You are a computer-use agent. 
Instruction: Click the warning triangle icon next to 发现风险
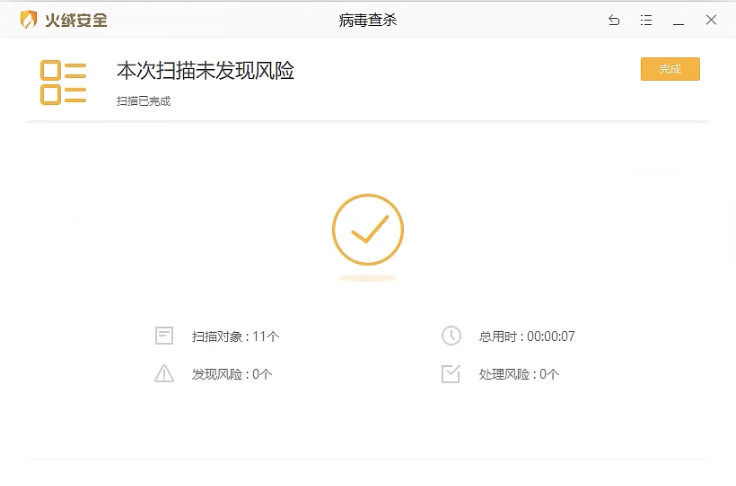point(164,374)
